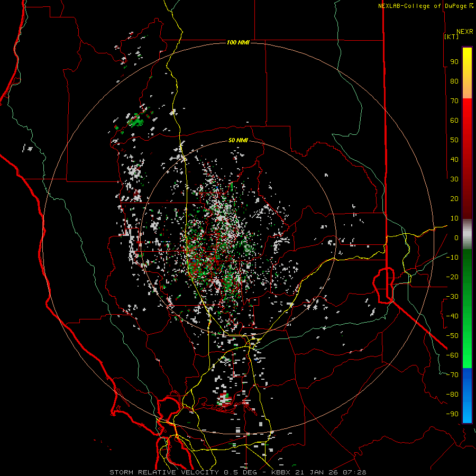This screenshot has width=476, height=476.
Task: Select the positive 30 knot scale label
Action: pyautogui.click(x=454, y=179)
